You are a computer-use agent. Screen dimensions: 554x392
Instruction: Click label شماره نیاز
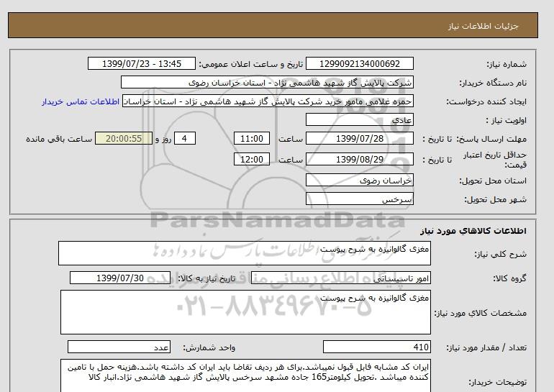[507, 64]
